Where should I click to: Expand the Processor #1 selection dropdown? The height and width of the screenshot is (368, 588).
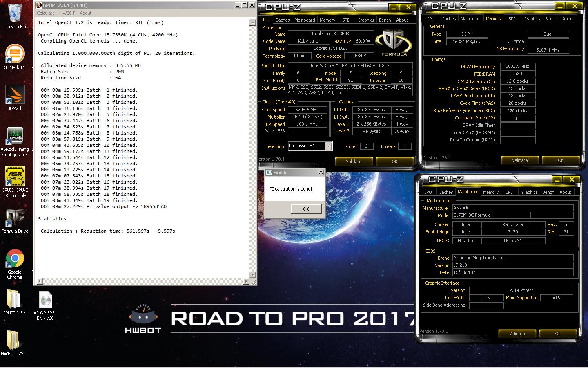coord(329,146)
